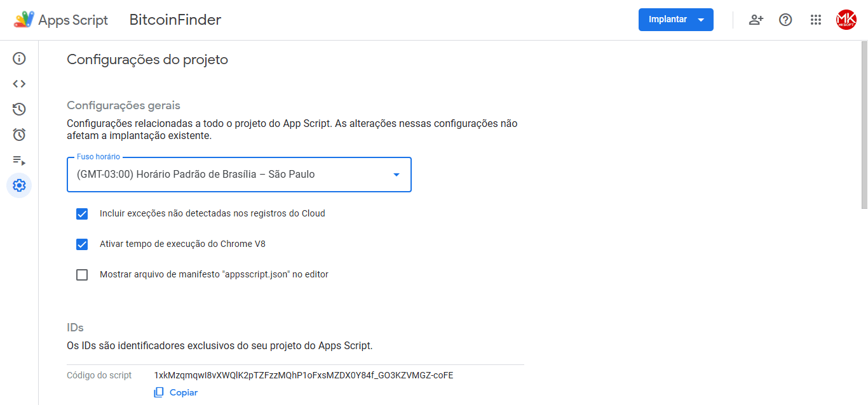The height and width of the screenshot is (405, 868).
Task: Click the Copiar script ID button
Action: 176,392
